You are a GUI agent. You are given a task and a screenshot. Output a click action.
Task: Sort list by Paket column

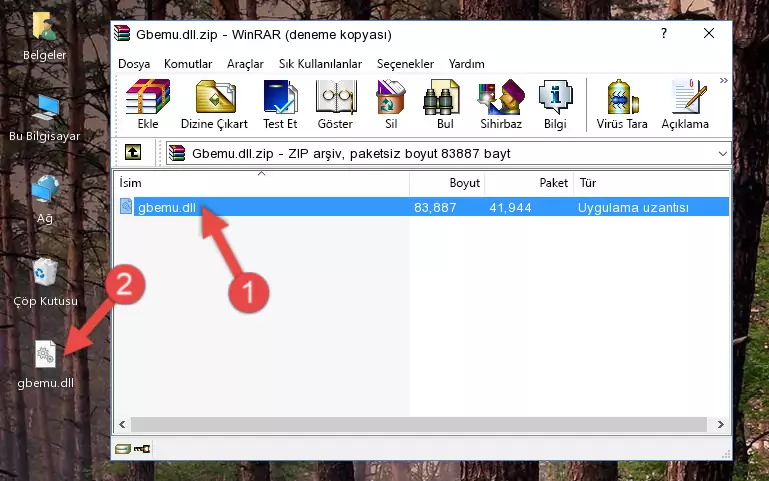tap(529, 183)
